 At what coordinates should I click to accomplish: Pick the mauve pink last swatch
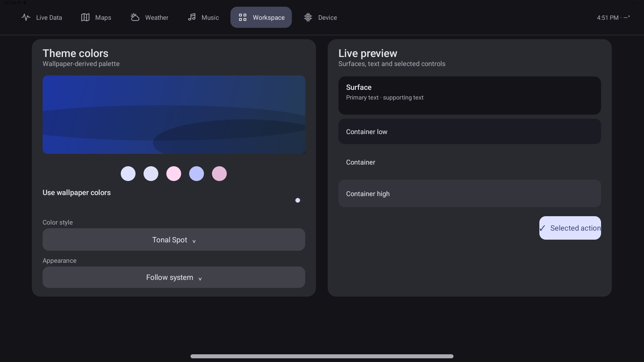219,174
